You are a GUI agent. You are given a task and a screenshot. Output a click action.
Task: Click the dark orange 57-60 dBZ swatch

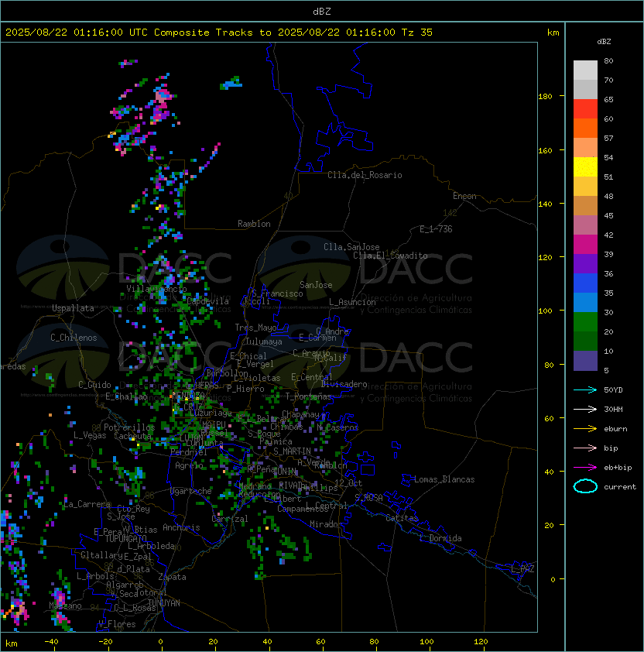point(585,128)
